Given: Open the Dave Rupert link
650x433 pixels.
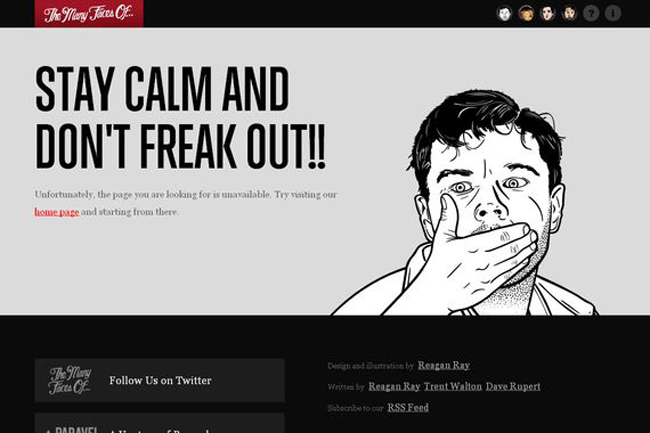Looking at the screenshot, I should (x=513, y=386).
